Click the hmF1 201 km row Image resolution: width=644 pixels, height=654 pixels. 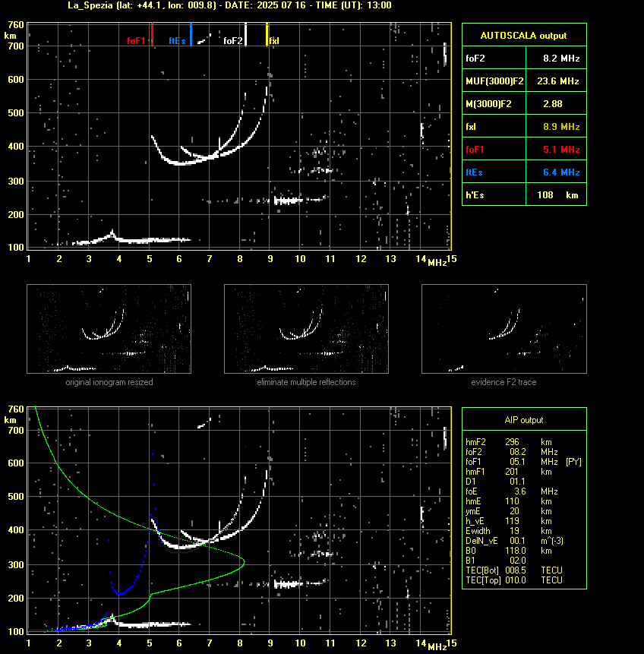click(509, 472)
